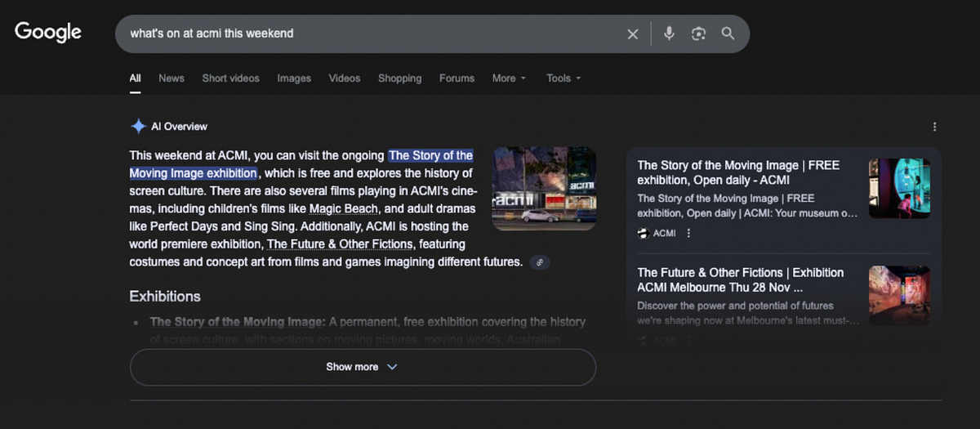Open the Tools dropdown menu
Image resolution: width=980 pixels, height=429 pixels.
pyautogui.click(x=563, y=78)
